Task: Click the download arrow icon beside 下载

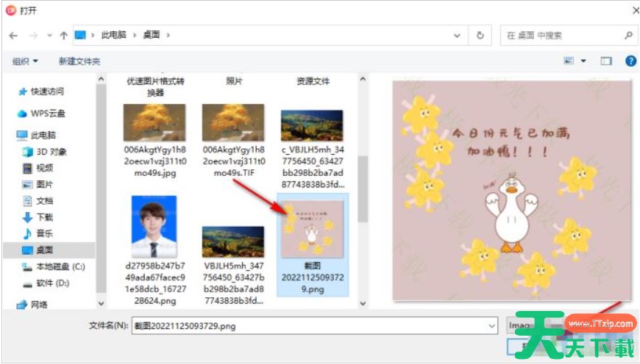Action: tap(28, 217)
